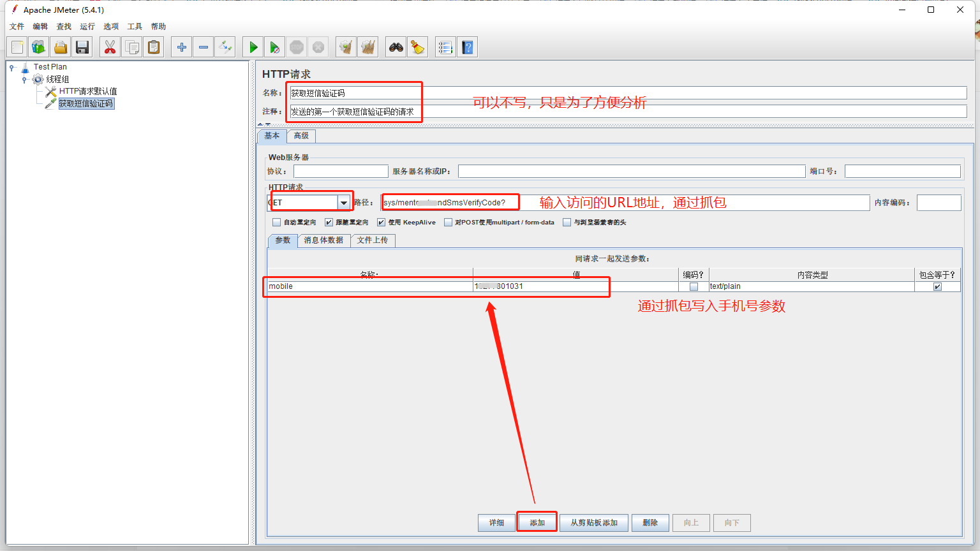Viewport: 980px width, 551px height.
Task: Collapse the Test Plan tree node
Action: (11, 67)
